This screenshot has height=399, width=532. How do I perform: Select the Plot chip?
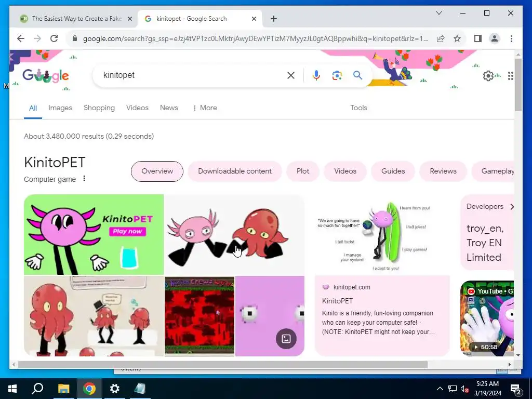click(x=303, y=171)
